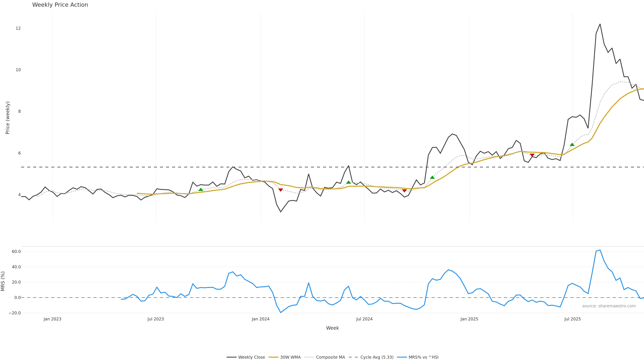The width and height of the screenshot is (644, 362).
Task: Click the Weekly Price Action chart title
Action: 60,5
